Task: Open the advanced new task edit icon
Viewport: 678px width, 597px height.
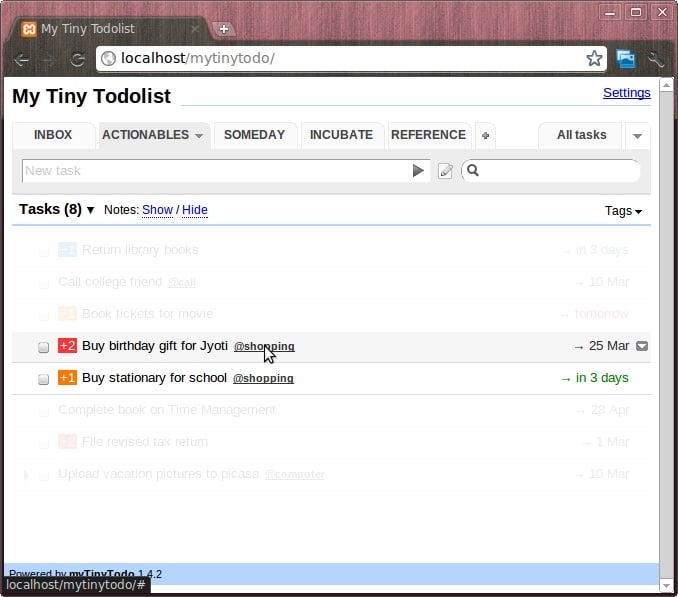Action: tap(445, 171)
